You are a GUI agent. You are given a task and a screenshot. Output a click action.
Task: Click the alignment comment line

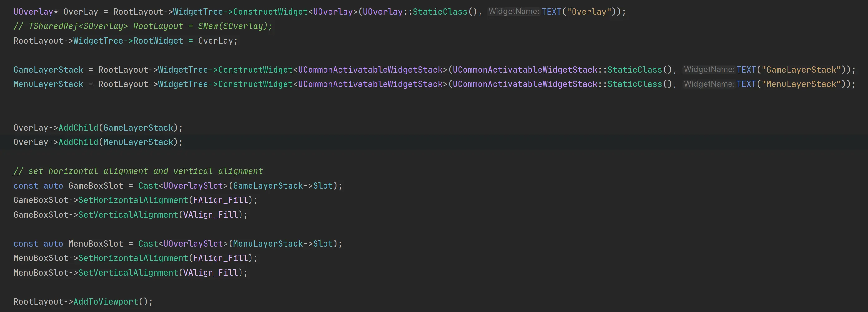coord(138,171)
